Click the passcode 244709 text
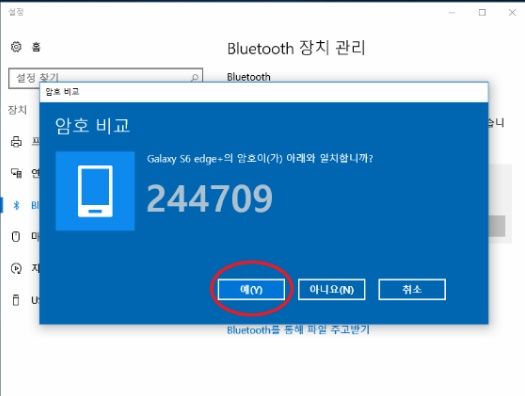The image size is (525, 396). pos(210,199)
